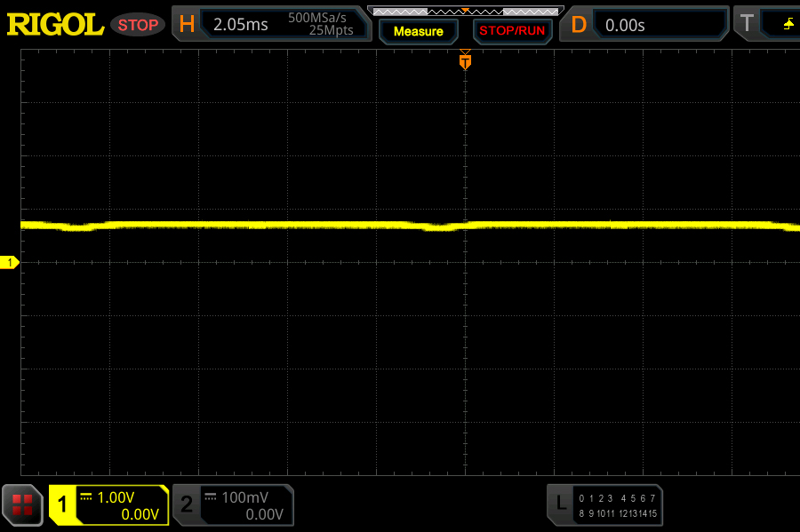
Task: Click logic channels 0-7 row
Action: [x=618, y=498]
